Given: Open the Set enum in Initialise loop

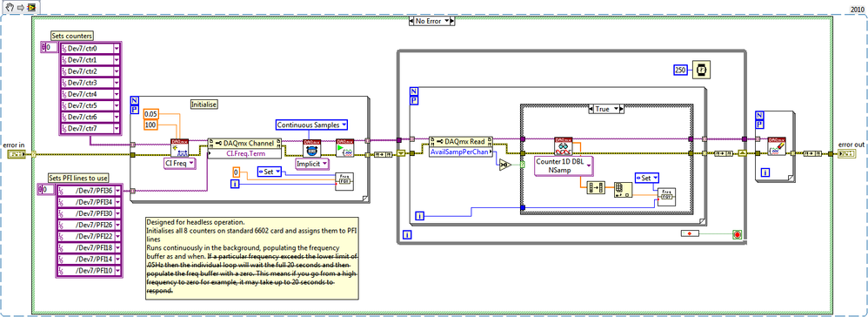Looking at the screenshot, I should (x=270, y=172).
